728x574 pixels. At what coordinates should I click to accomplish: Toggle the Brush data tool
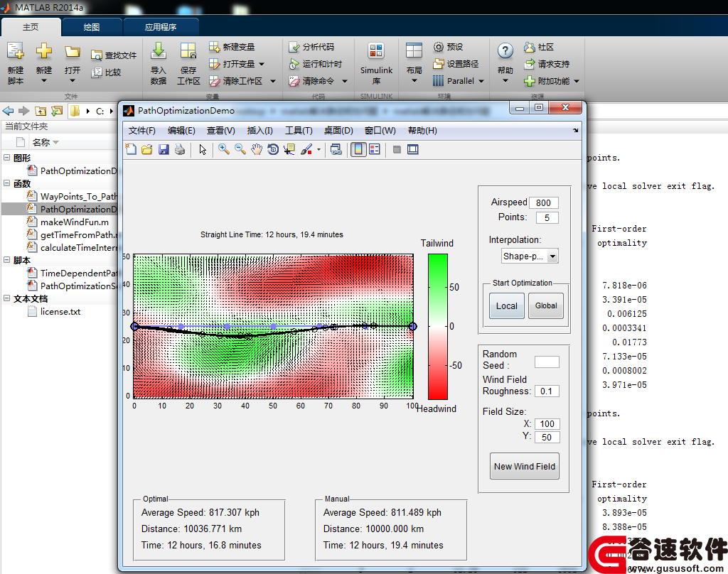306,149
